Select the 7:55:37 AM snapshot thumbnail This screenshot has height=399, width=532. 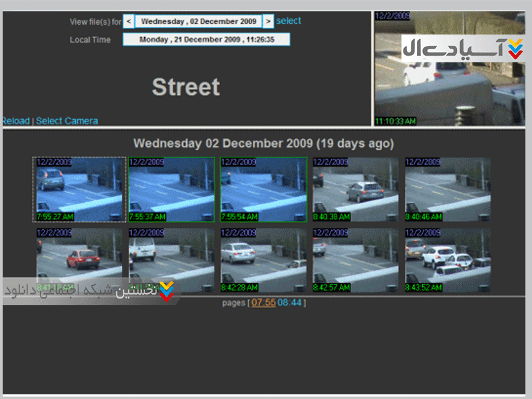[171, 190]
